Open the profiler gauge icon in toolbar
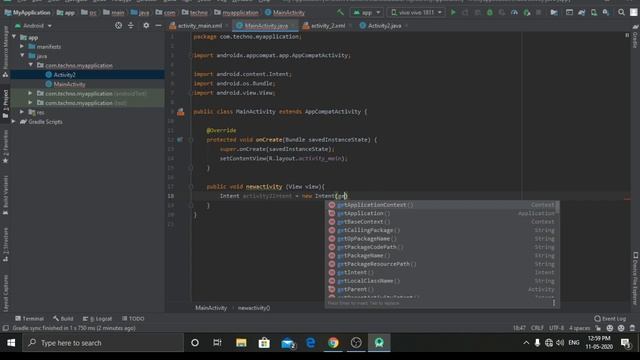This screenshot has height=360, width=640. [514, 12]
